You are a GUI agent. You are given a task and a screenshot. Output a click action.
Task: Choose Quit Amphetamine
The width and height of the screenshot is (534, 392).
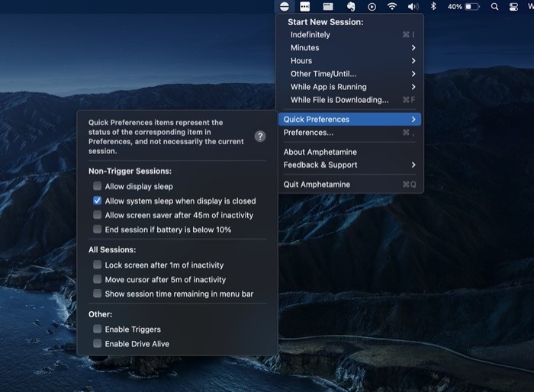349,185
